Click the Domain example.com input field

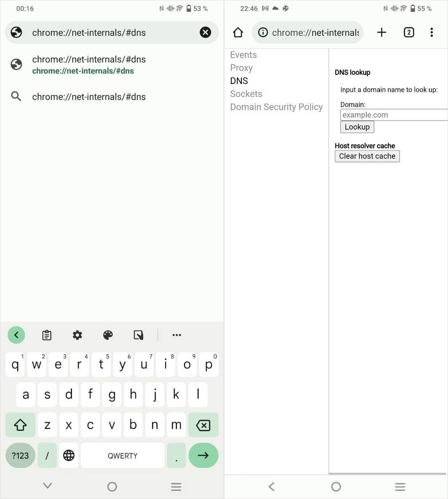(x=394, y=115)
